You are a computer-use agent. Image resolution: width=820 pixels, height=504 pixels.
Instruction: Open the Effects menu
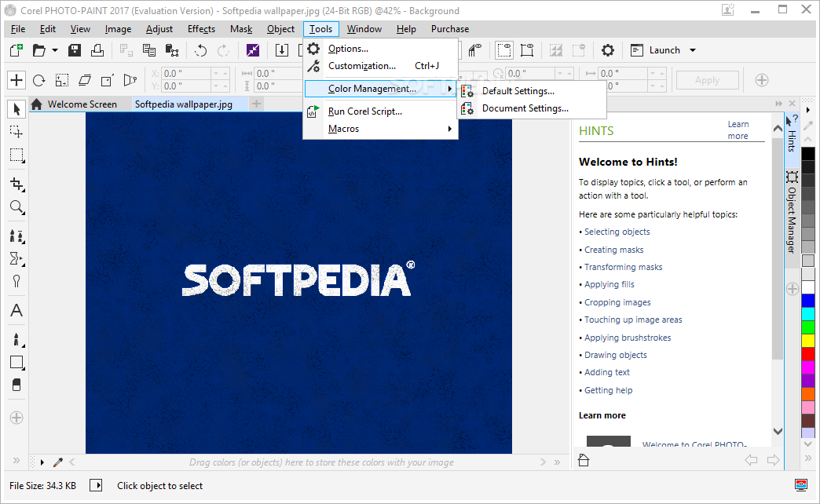click(201, 29)
